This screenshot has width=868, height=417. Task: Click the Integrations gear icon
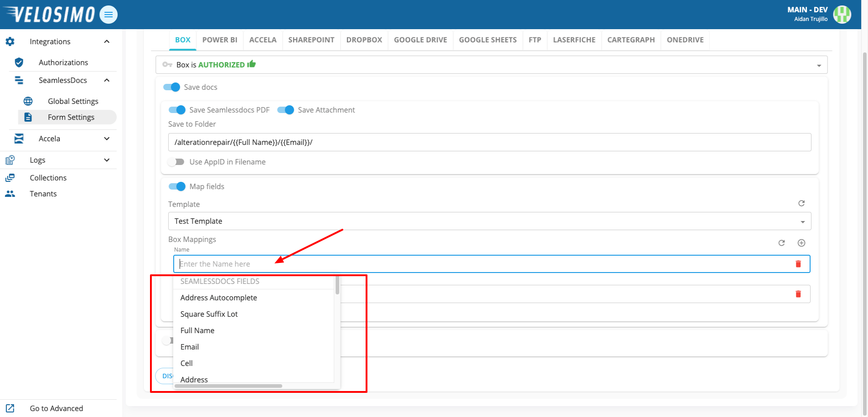tap(10, 41)
